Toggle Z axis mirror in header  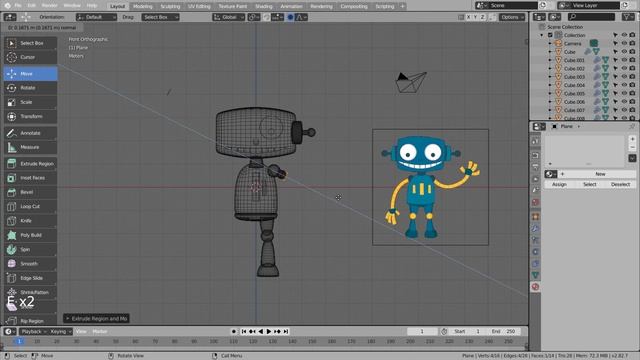pyautogui.click(x=482, y=17)
